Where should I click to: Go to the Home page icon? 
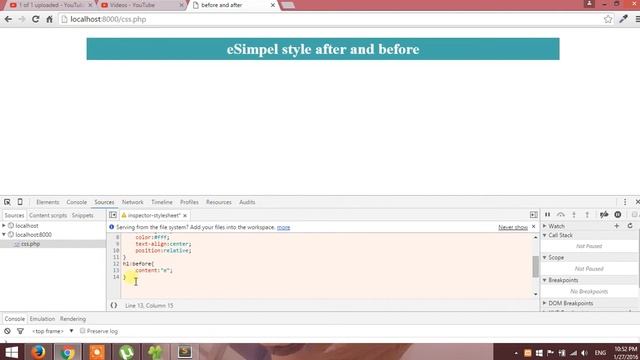(49, 19)
